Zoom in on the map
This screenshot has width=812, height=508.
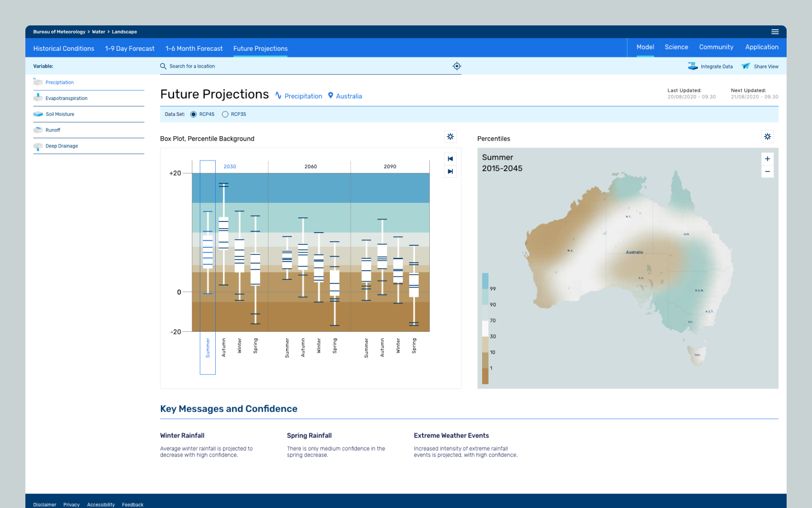pyautogui.click(x=767, y=158)
